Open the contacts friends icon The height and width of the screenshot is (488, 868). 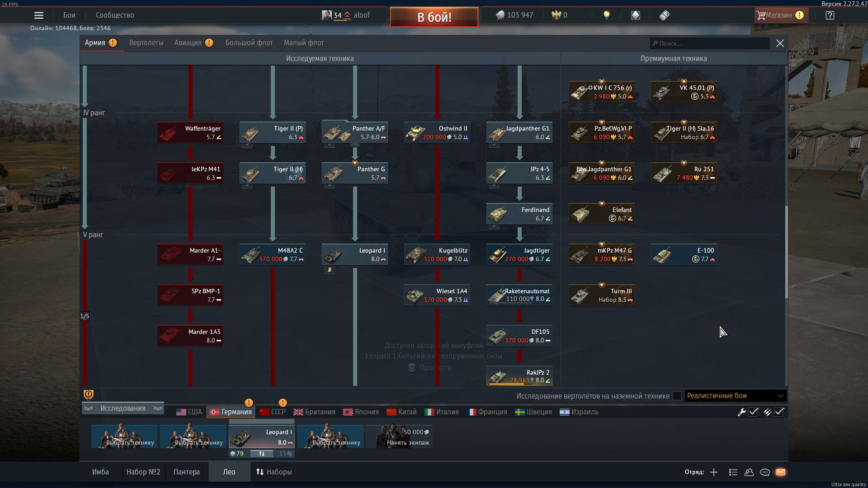[x=749, y=472]
